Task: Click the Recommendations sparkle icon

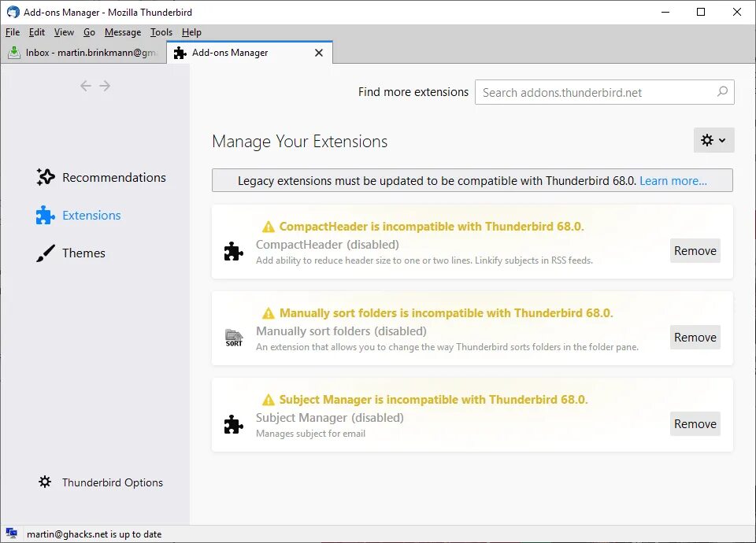Action: pyautogui.click(x=46, y=177)
